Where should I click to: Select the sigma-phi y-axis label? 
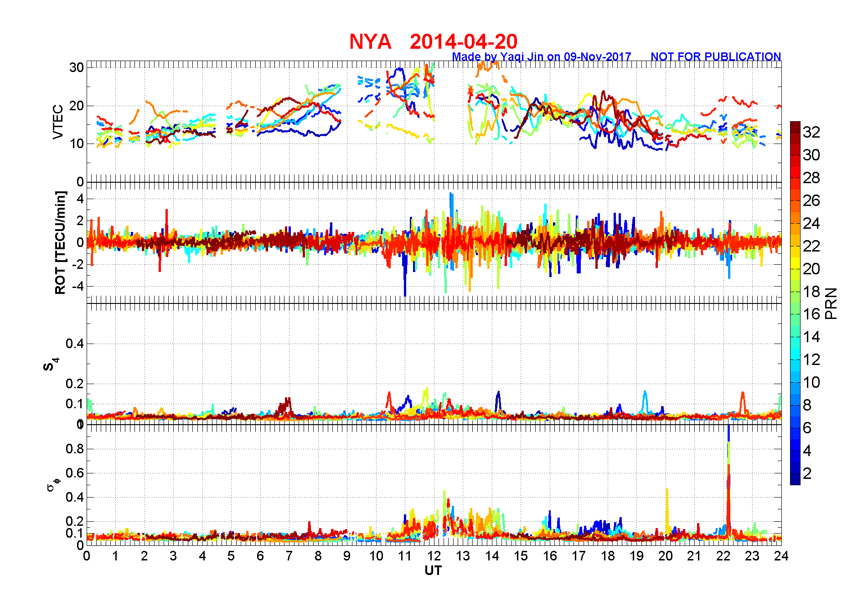pos(54,484)
